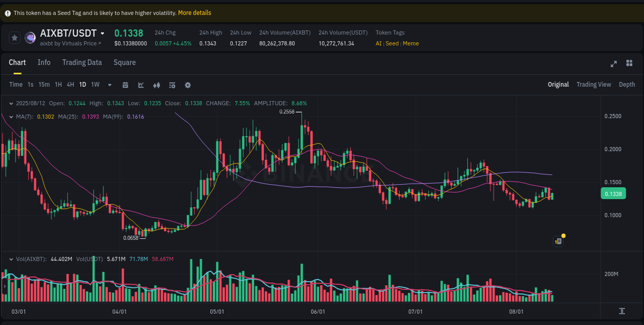The image size is (644, 325).
Task: Open the order book panel icon near yellow dot
Action: (558, 241)
